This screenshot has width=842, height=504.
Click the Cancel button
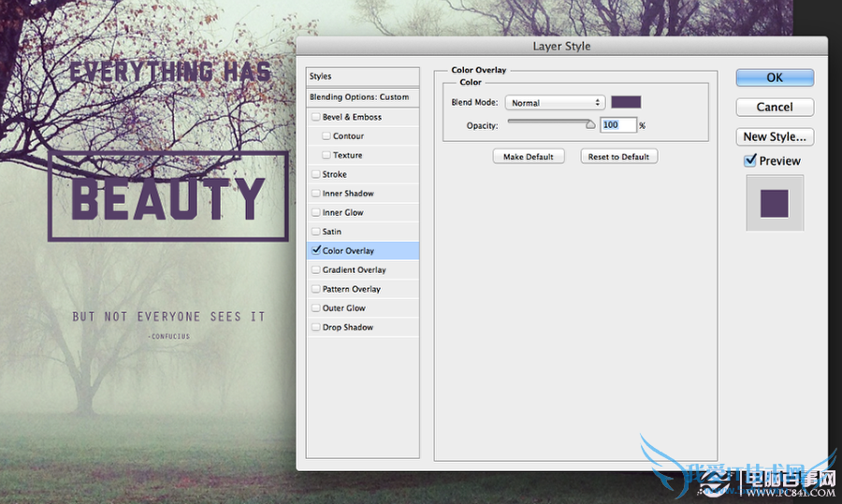point(775,107)
